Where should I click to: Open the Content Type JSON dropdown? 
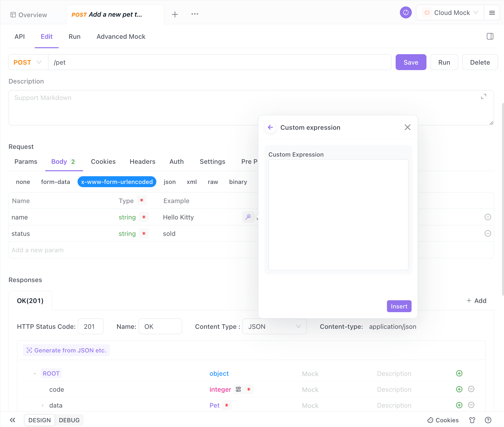(274, 327)
